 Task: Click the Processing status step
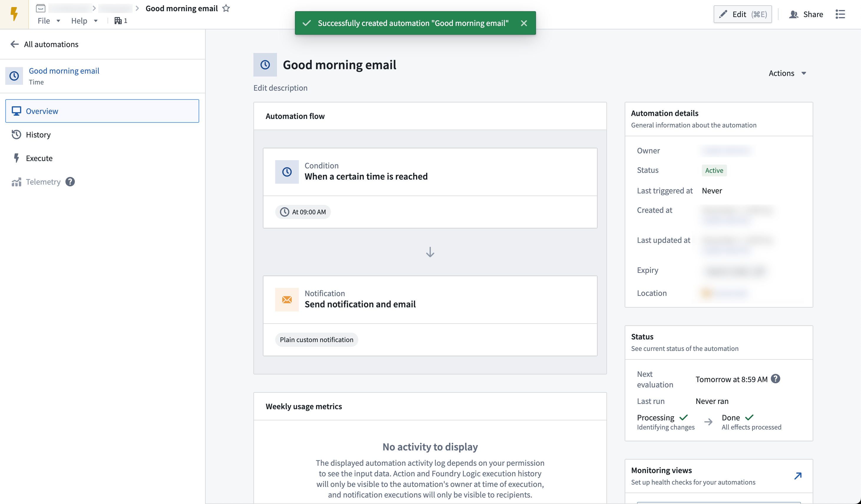point(666,422)
